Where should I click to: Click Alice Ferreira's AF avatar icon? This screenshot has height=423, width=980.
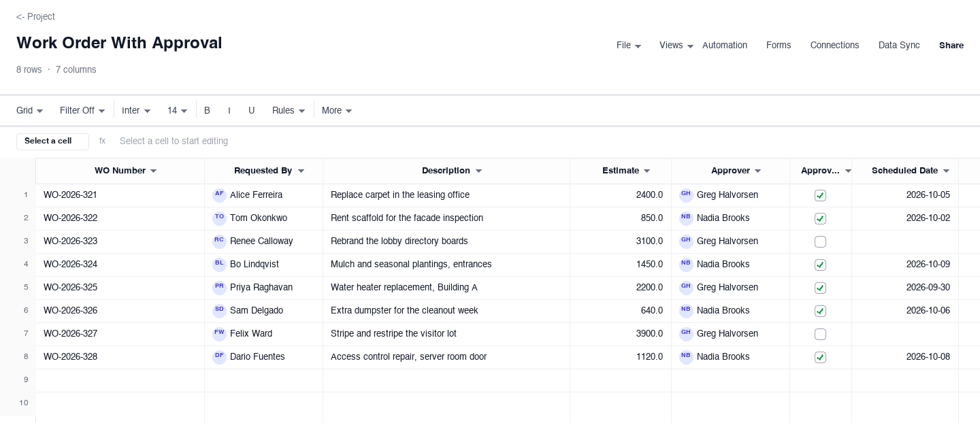(219, 195)
